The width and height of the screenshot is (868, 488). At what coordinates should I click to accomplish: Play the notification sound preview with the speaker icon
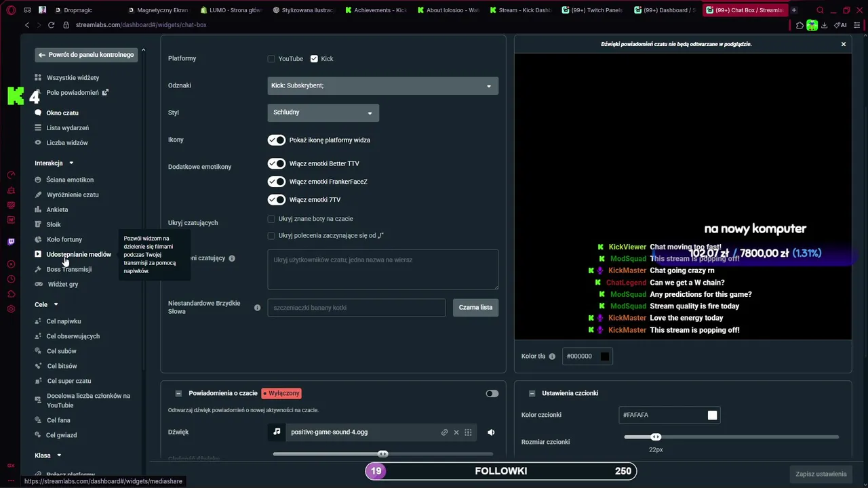click(x=491, y=432)
